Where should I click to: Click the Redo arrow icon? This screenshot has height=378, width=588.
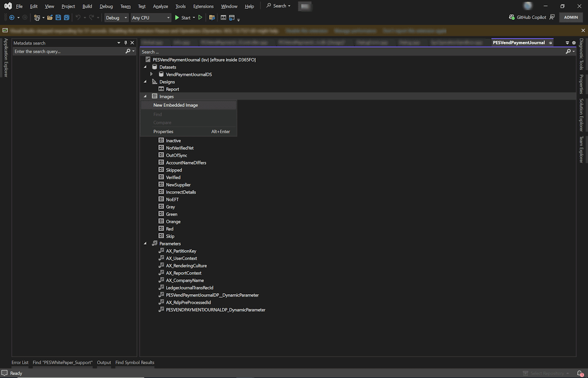(x=91, y=18)
